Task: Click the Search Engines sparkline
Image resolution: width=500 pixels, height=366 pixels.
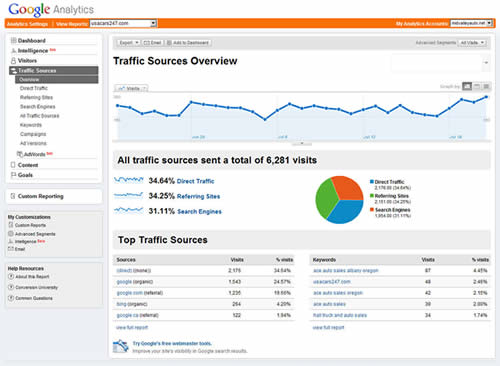Action: (x=128, y=210)
